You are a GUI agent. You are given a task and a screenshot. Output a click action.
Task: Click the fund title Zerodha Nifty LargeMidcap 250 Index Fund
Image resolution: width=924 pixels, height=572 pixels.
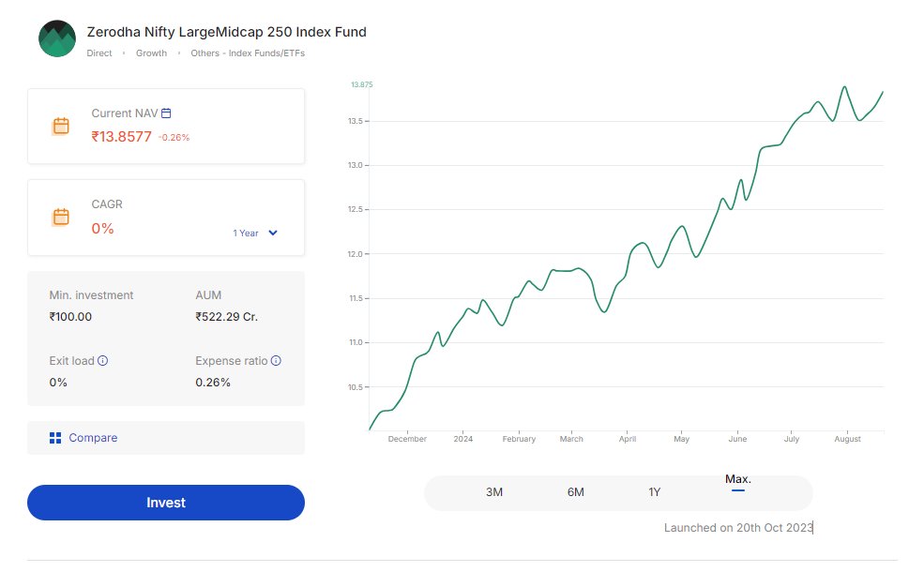tap(226, 32)
